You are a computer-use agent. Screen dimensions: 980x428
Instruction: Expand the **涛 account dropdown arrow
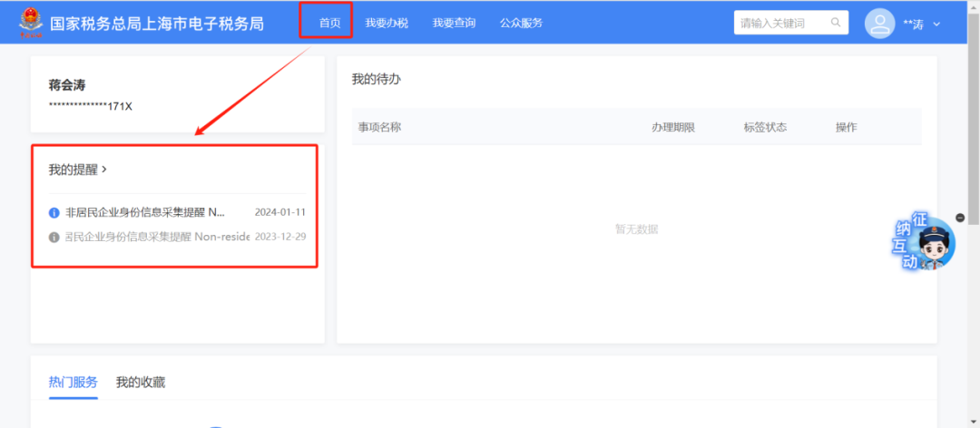(x=936, y=24)
